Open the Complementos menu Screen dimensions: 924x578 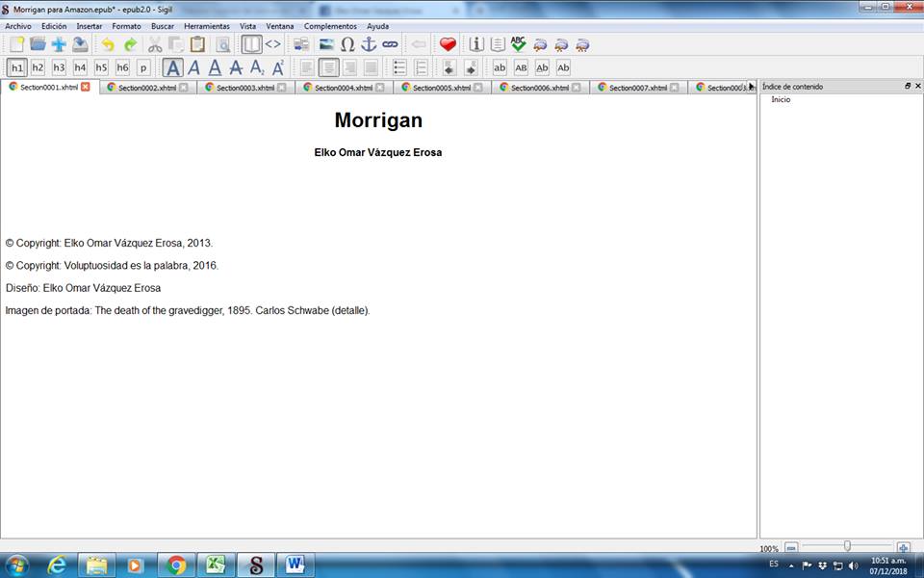(x=330, y=26)
